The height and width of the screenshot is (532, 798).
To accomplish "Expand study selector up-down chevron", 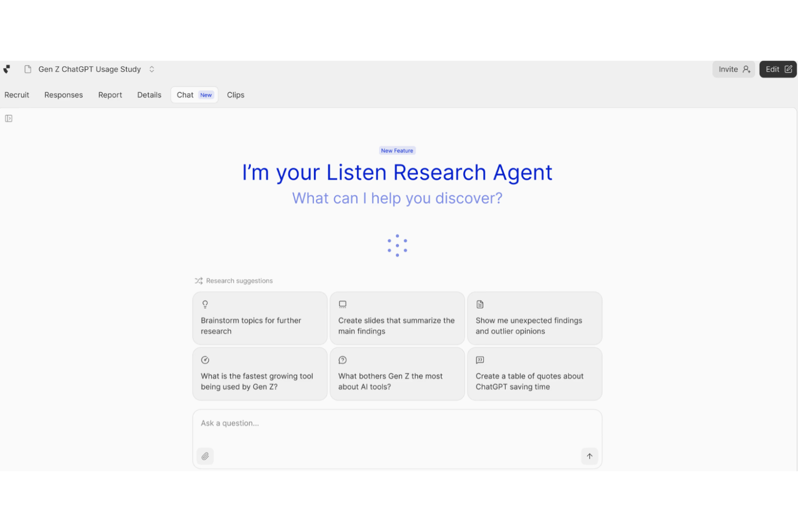I will pyautogui.click(x=152, y=69).
